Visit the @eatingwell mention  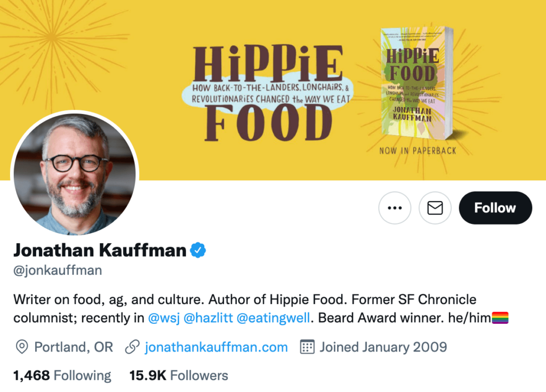pyautogui.click(x=273, y=318)
